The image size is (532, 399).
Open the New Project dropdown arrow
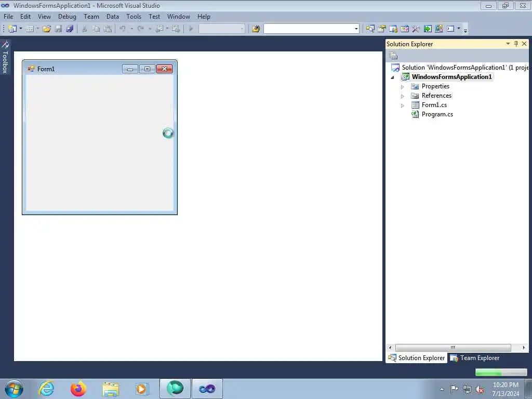click(x=21, y=29)
